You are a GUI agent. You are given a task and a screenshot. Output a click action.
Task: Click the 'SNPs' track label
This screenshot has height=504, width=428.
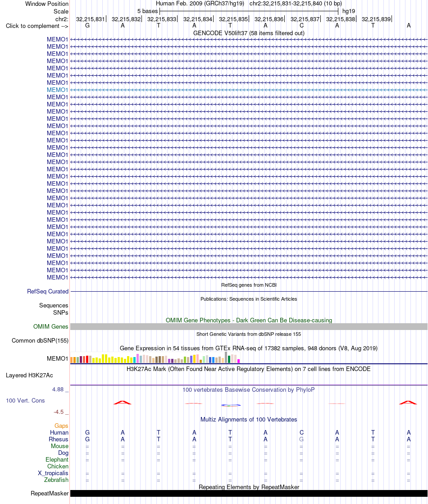[60, 313]
